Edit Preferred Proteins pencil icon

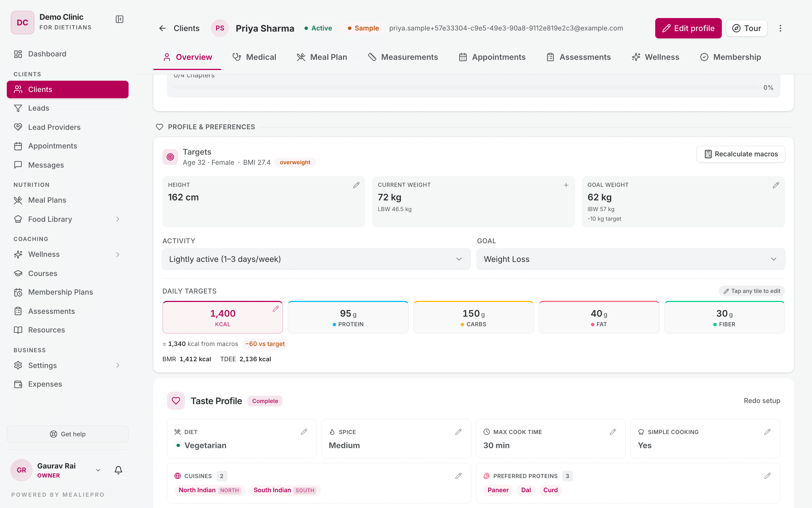click(767, 476)
